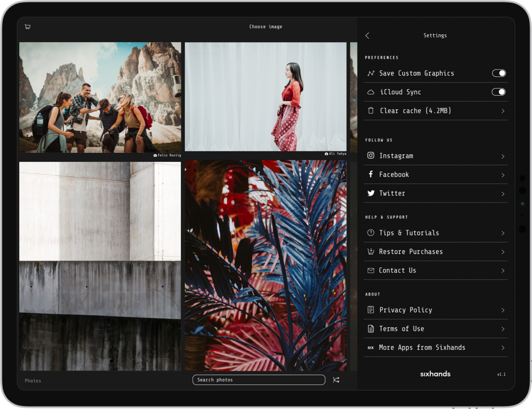Click the v1.1 version label
Viewport: 532px width, 409px height.
click(501, 374)
